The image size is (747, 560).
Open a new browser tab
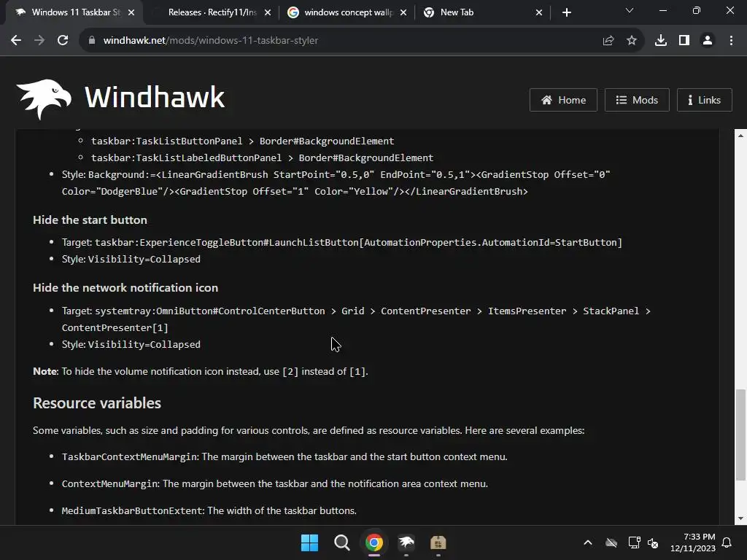point(566,12)
